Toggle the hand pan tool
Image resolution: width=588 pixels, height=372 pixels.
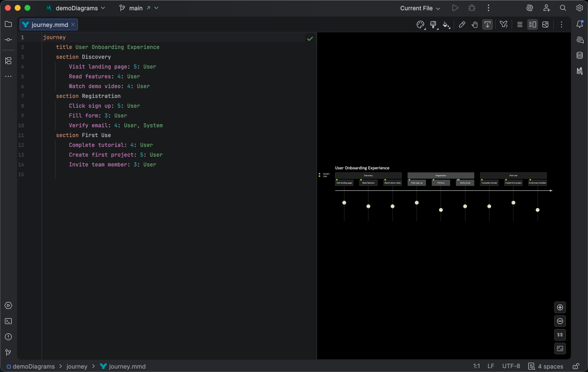[x=475, y=24]
